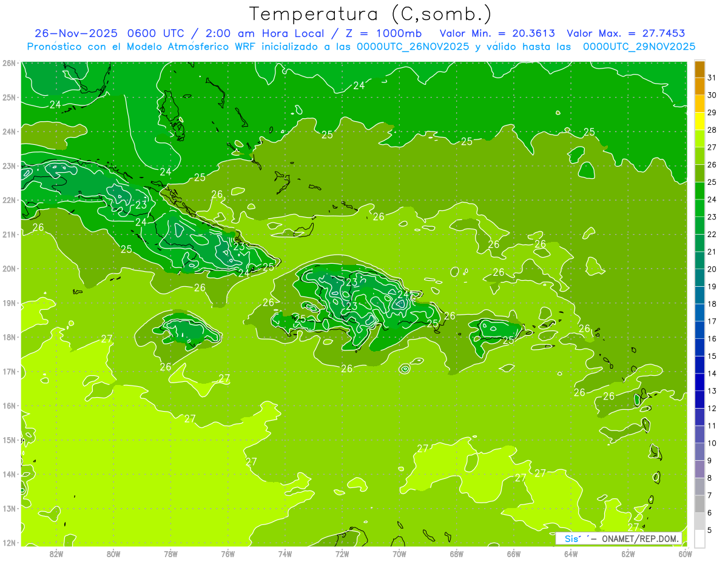
Task: Click the "12N" latitude axis label
Action: 9,543
